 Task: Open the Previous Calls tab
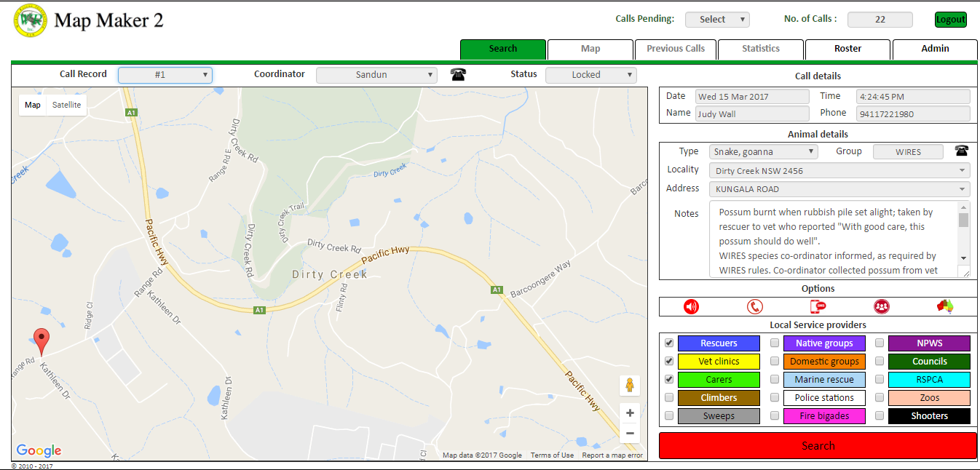[x=676, y=49]
